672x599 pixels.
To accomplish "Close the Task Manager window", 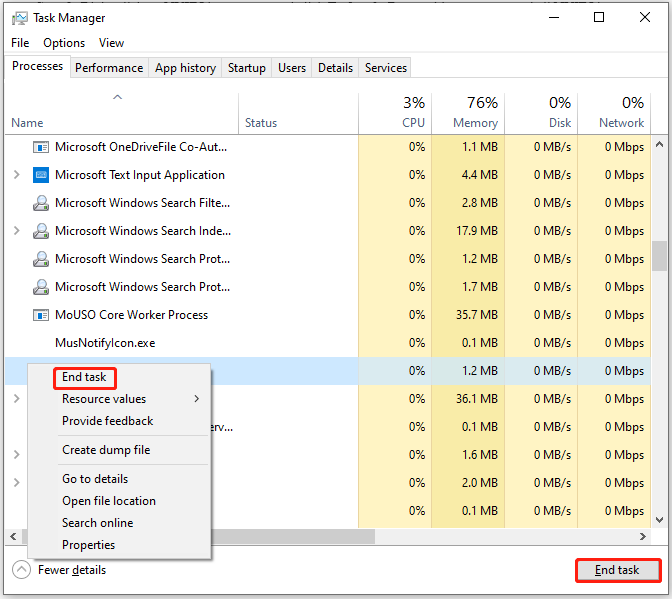I will click(x=645, y=18).
